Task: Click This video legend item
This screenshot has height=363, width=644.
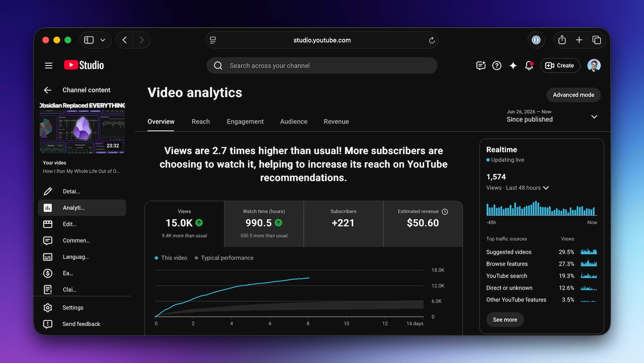Action: pos(171,258)
